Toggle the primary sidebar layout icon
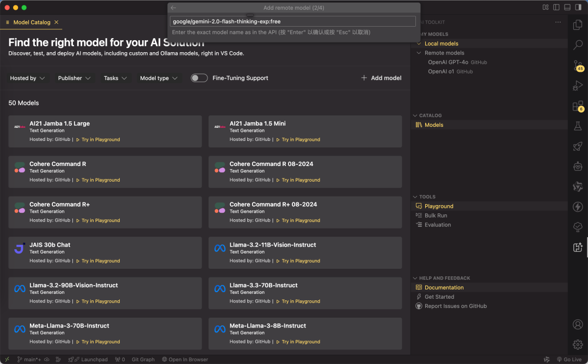Screen dimensions: 588x364 (x=556, y=8)
